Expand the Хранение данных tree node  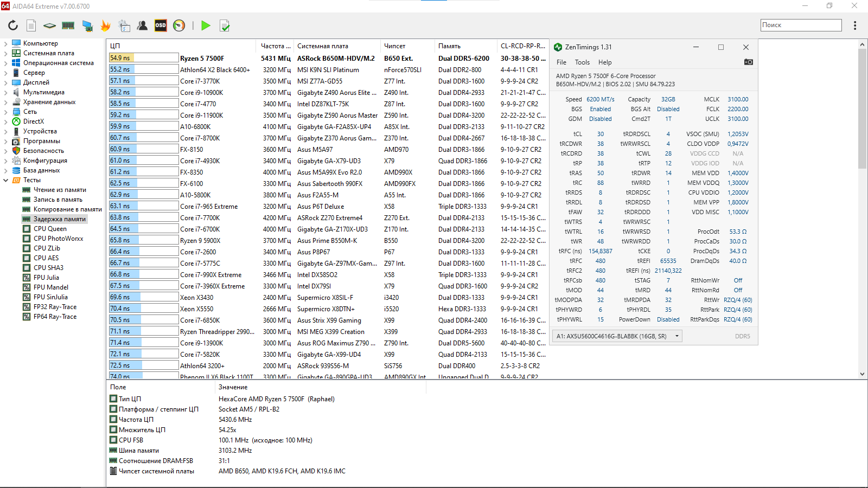coord(5,102)
